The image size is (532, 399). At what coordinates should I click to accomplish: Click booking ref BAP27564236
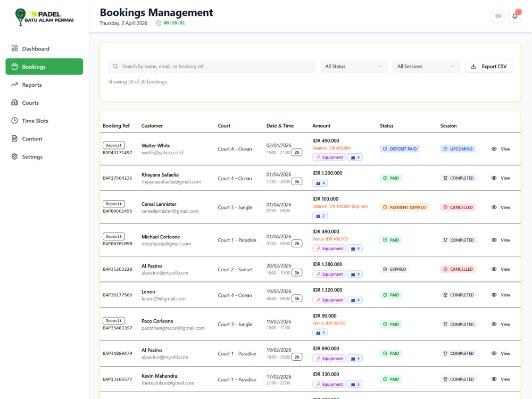[118, 178]
